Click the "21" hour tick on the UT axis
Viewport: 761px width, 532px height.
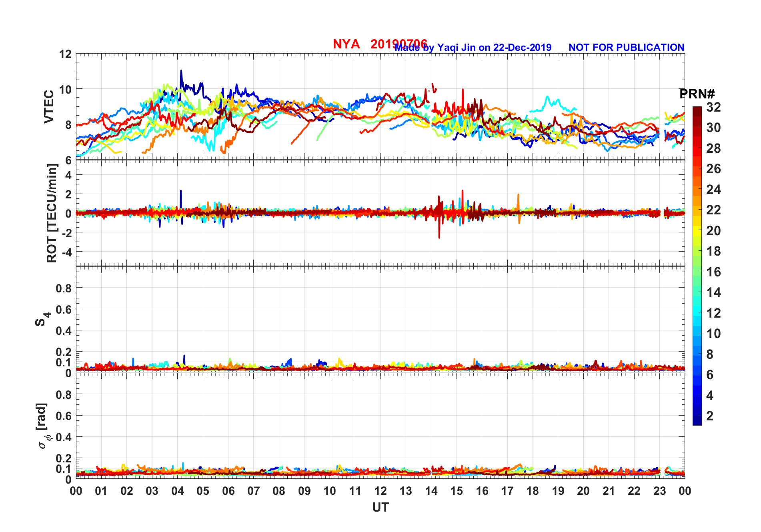609,491
